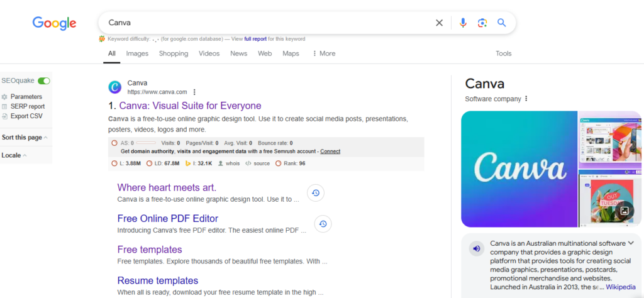Click the Export CSV icon
Image resolution: width=644 pixels, height=298 pixels.
4,116
